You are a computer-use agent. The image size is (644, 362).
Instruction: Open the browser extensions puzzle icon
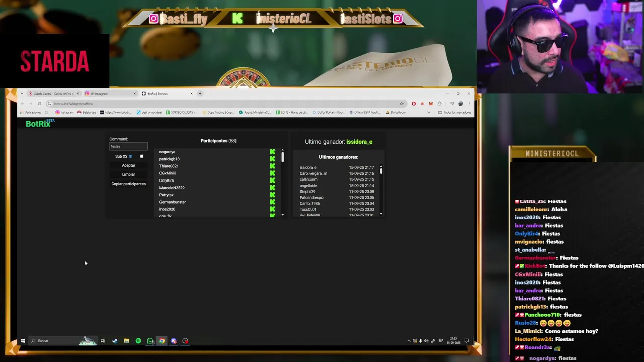coord(439,104)
